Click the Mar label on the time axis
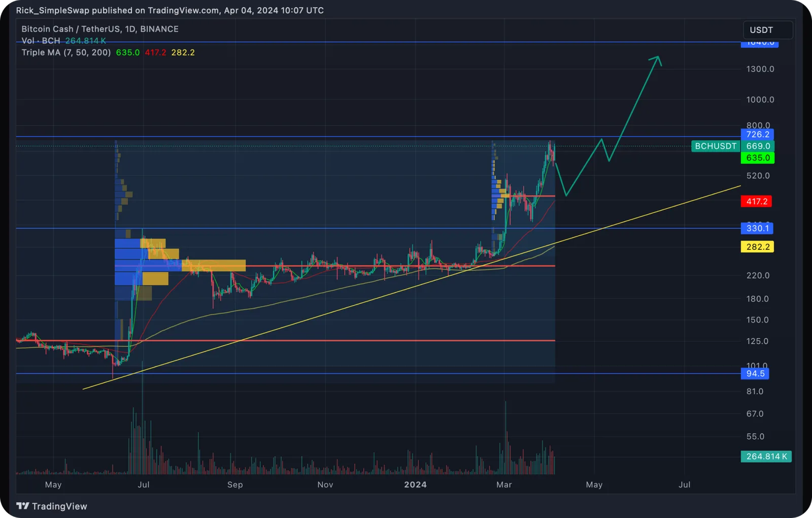This screenshot has width=812, height=518. [x=504, y=484]
